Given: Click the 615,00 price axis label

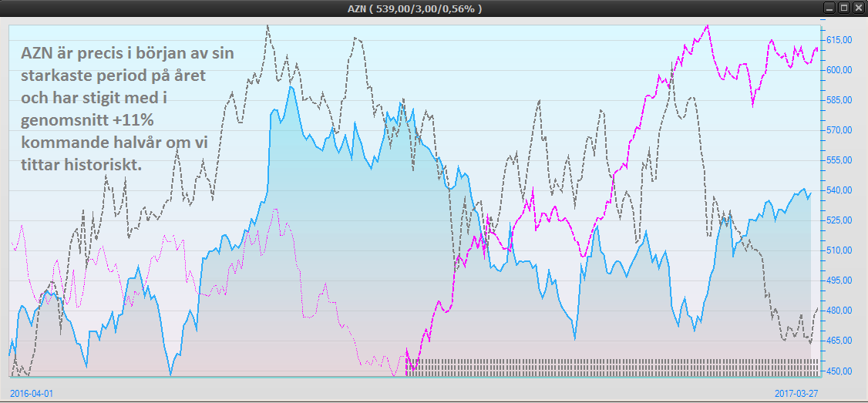Looking at the screenshot, I should [x=839, y=40].
